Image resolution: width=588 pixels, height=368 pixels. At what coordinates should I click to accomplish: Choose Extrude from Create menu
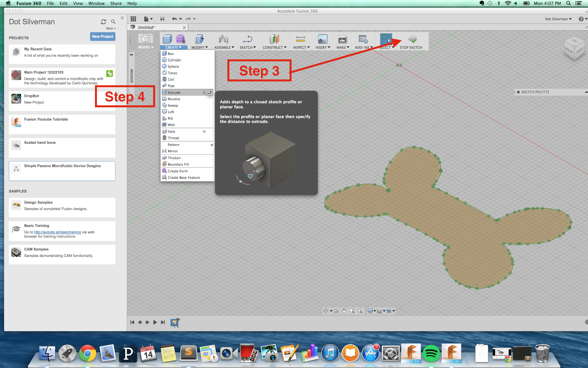click(187, 93)
